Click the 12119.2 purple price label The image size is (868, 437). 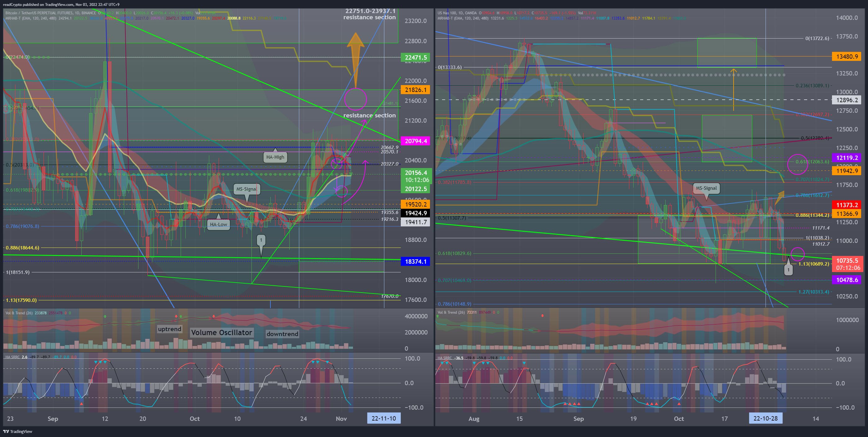(847, 157)
